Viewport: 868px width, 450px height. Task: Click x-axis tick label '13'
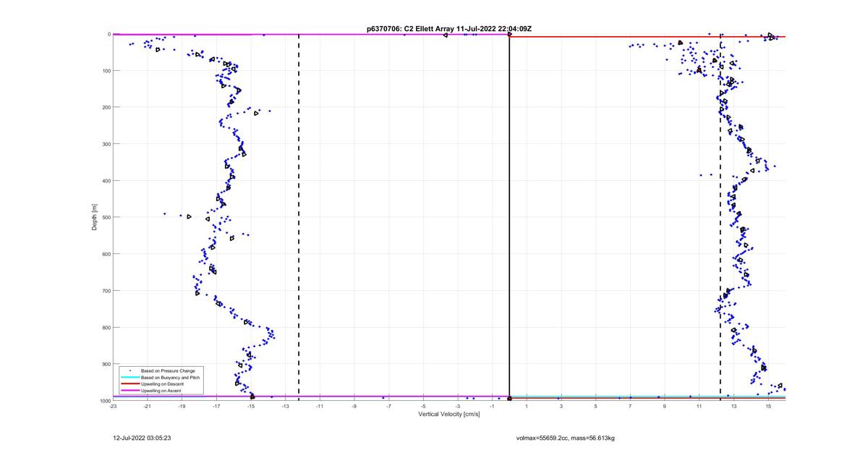[x=733, y=407]
